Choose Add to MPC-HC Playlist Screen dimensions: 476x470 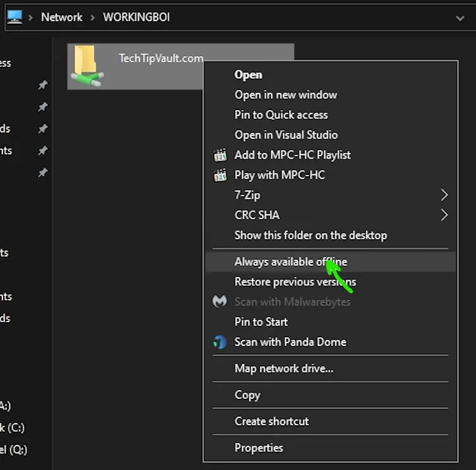(331, 155)
